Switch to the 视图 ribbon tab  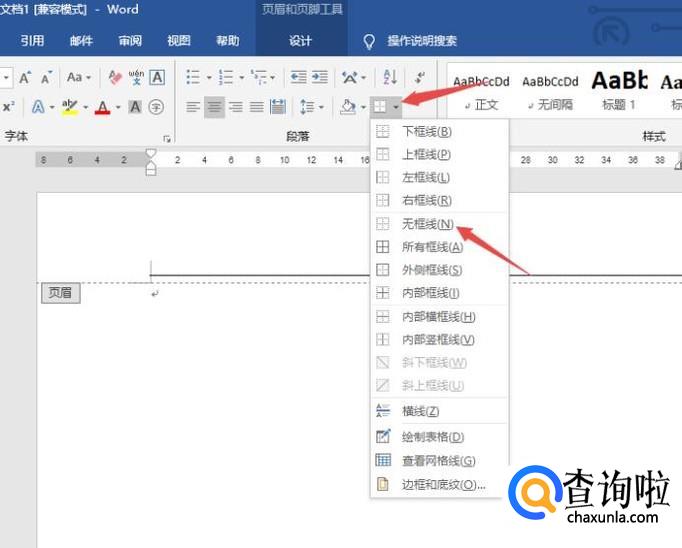[x=179, y=41]
